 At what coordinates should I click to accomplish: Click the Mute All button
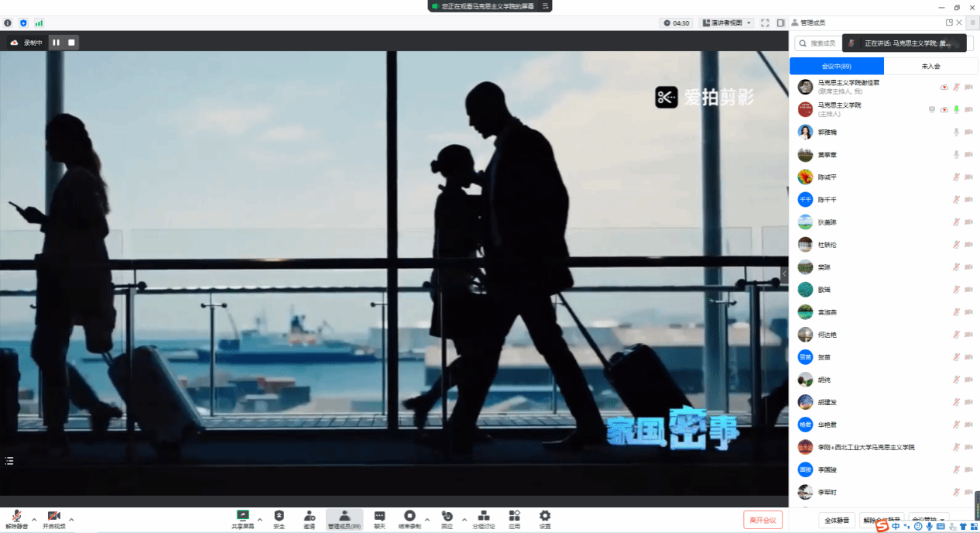837,520
